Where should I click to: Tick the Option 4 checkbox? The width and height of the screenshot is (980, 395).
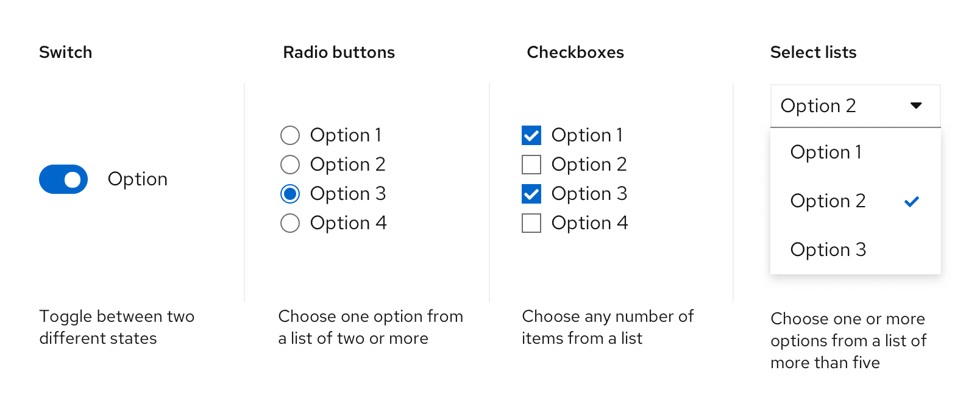(x=531, y=223)
